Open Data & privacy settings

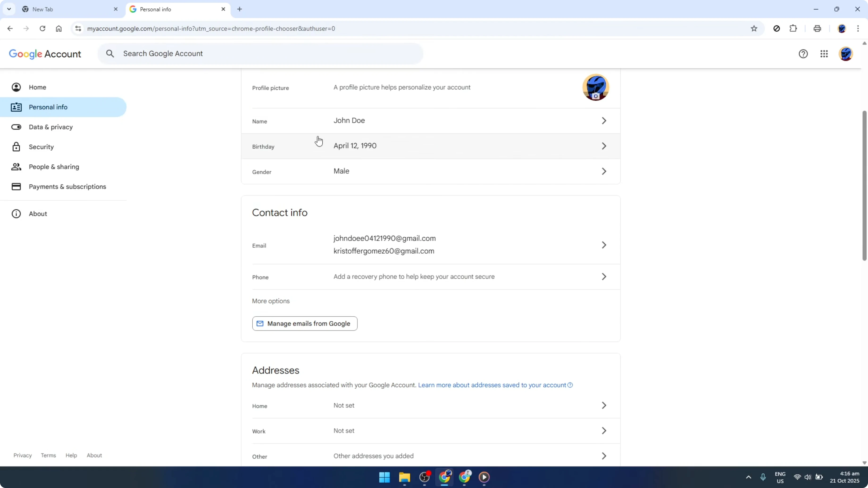[63, 127]
